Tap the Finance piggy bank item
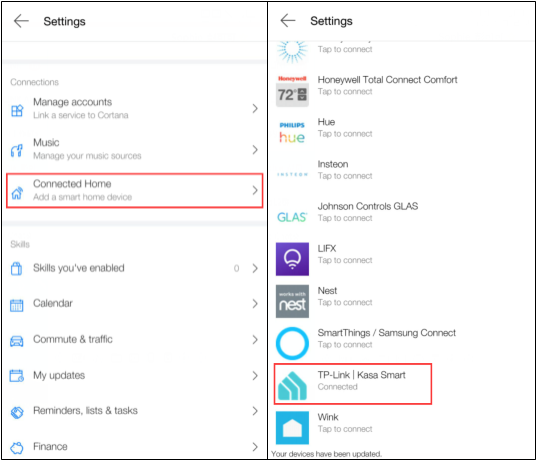The height and width of the screenshot is (461, 536). [134, 447]
